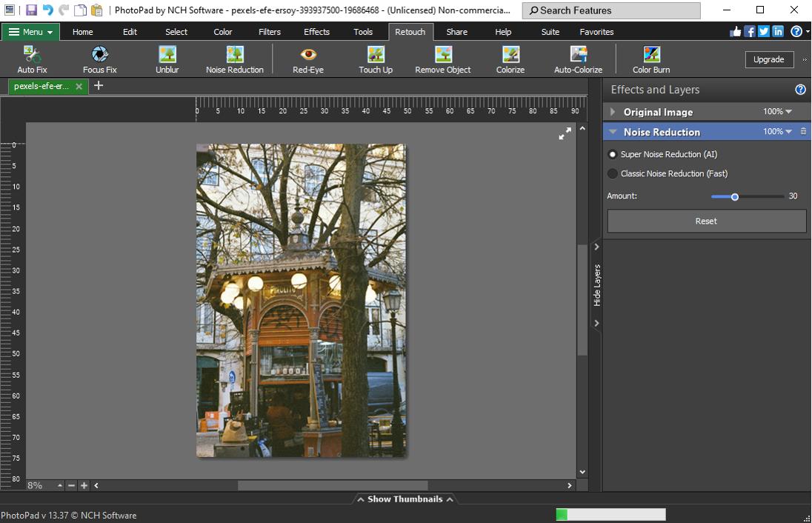Apply the Unblur effect
The width and height of the screenshot is (812, 523).
click(167, 59)
